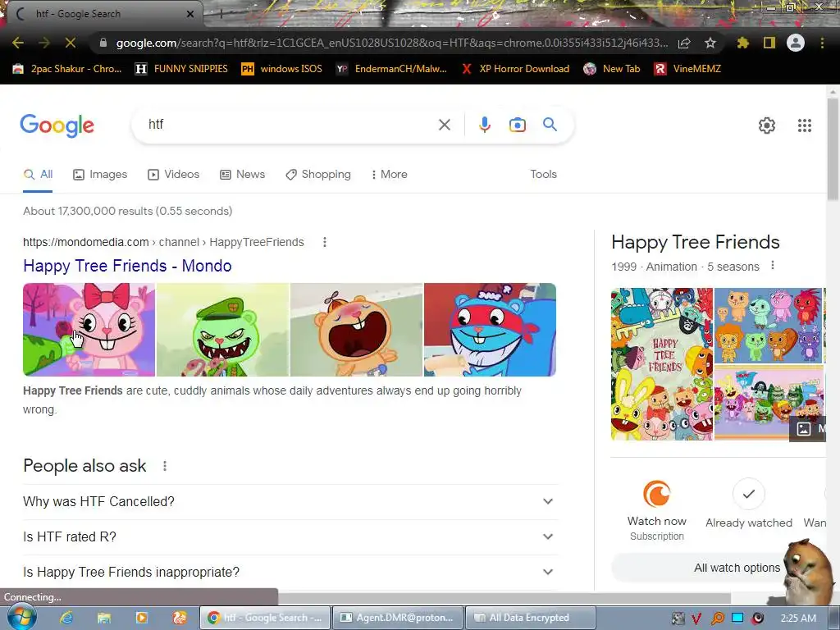Expand 'Why was HTF Cancelled?' question
The image size is (840, 630).
click(x=290, y=501)
